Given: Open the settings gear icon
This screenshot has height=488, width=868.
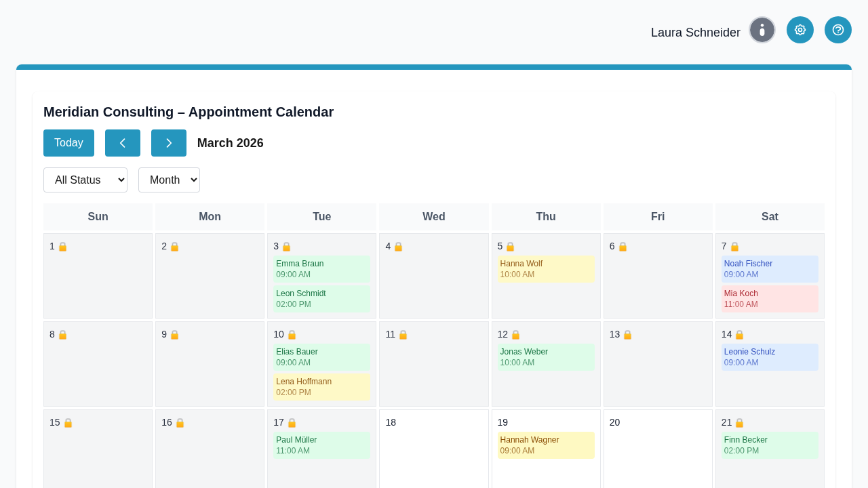Looking at the screenshot, I should (800, 30).
